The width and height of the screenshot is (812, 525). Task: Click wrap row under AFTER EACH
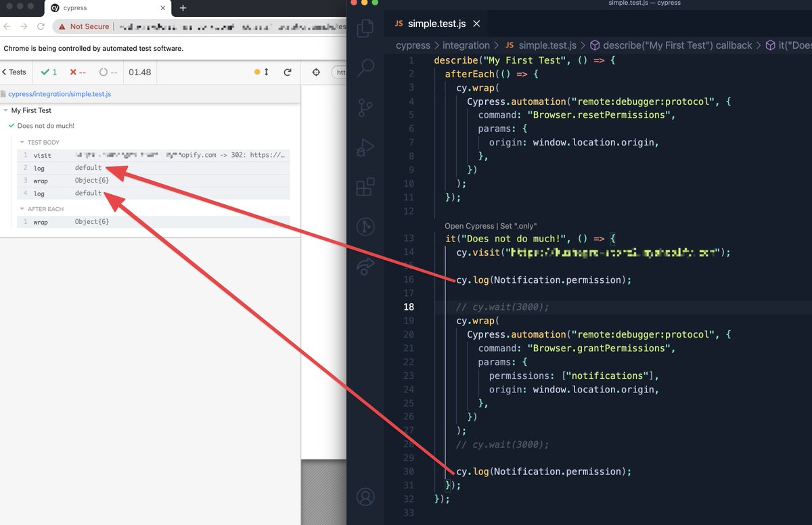(154, 222)
